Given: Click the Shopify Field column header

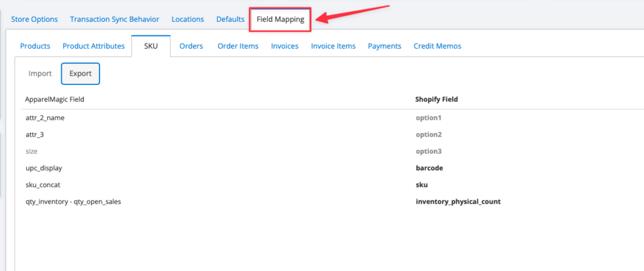Looking at the screenshot, I should coord(436,99).
